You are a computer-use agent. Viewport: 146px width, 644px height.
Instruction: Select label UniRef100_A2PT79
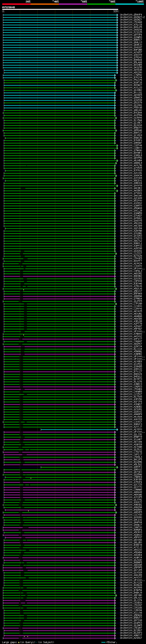pyautogui.click(x=131, y=324)
